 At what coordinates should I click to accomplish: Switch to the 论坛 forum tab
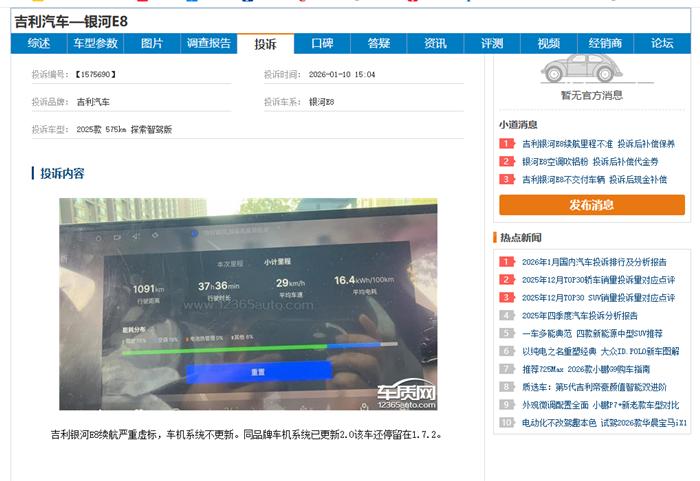pyautogui.click(x=662, y=43)
